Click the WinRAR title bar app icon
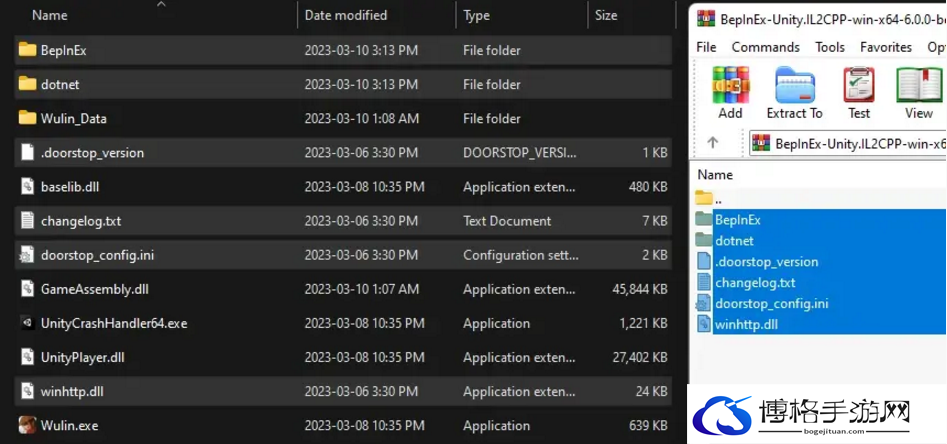This screenshot has height=444, width=947. (705, 19)
